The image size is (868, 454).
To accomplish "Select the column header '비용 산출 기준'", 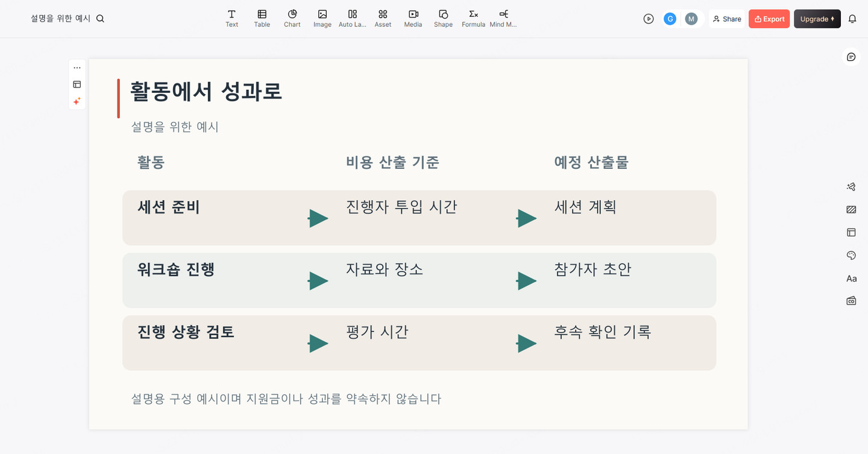I will (392, 162).
